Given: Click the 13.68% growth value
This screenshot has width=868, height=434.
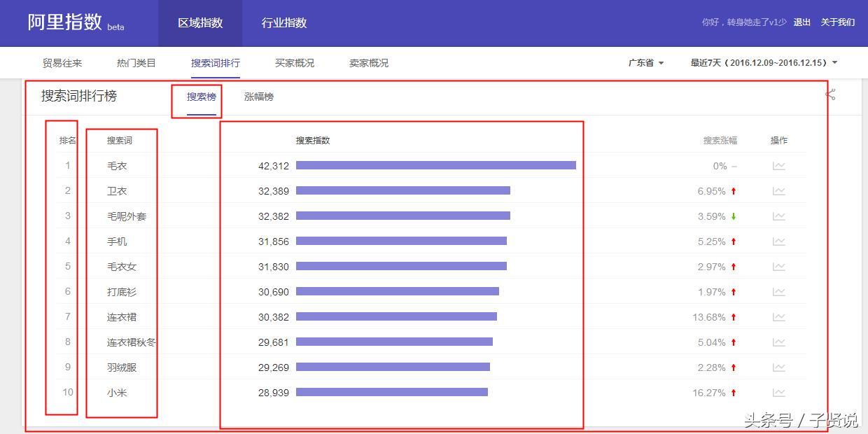Looking at the screenshot, I should [x=709, y=317].
